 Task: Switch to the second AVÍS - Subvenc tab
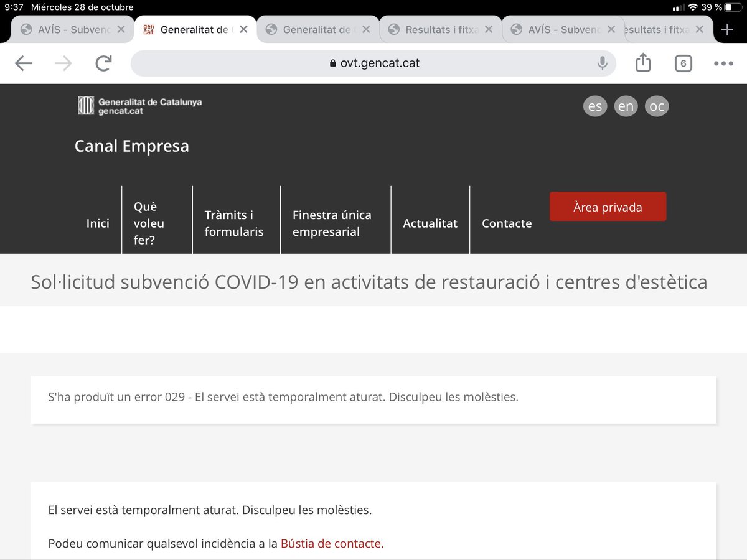point(563,29)
